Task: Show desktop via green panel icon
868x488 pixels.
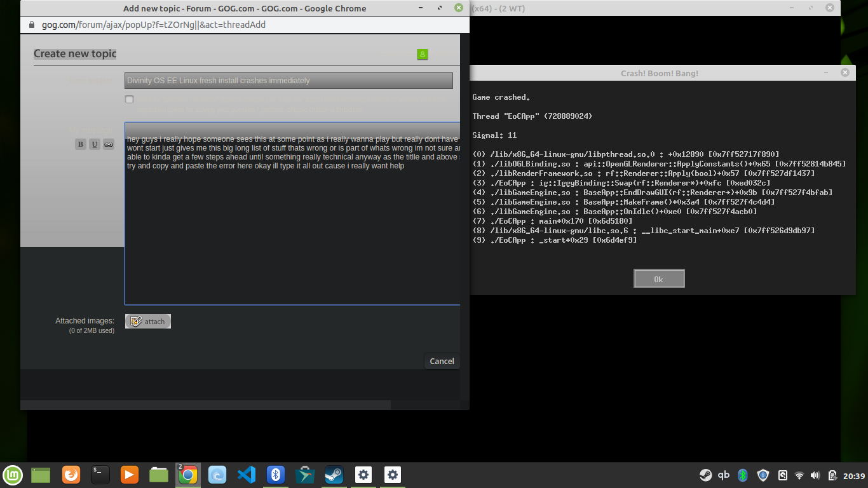Action: (x=41, y=475)
